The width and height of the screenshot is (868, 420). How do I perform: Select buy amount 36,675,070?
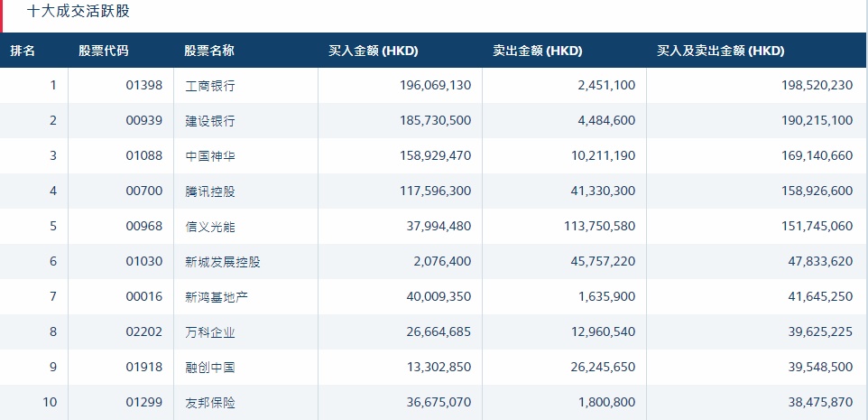(x=438, y=402)
